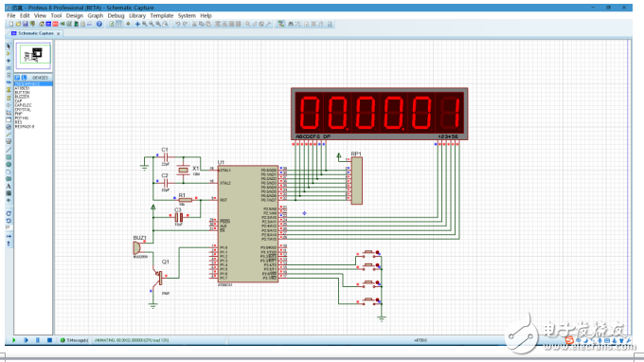Click the Save Project floppy icon

point(25,25)
